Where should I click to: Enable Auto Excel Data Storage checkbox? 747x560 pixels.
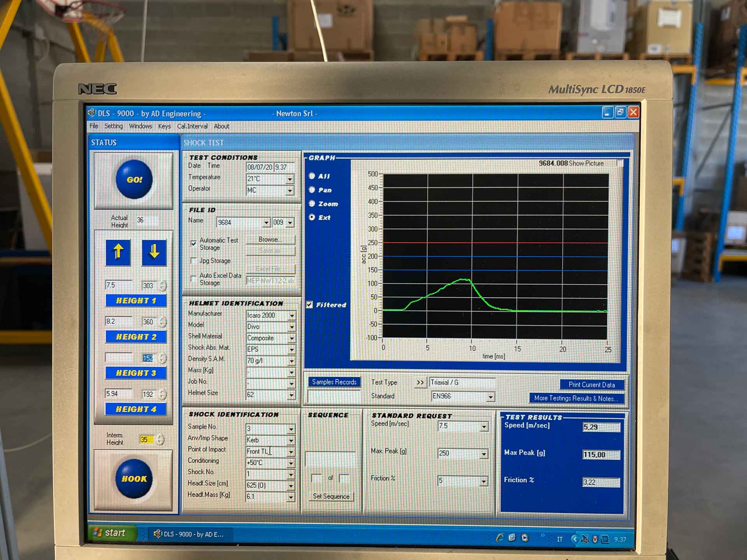coord(193,278)
